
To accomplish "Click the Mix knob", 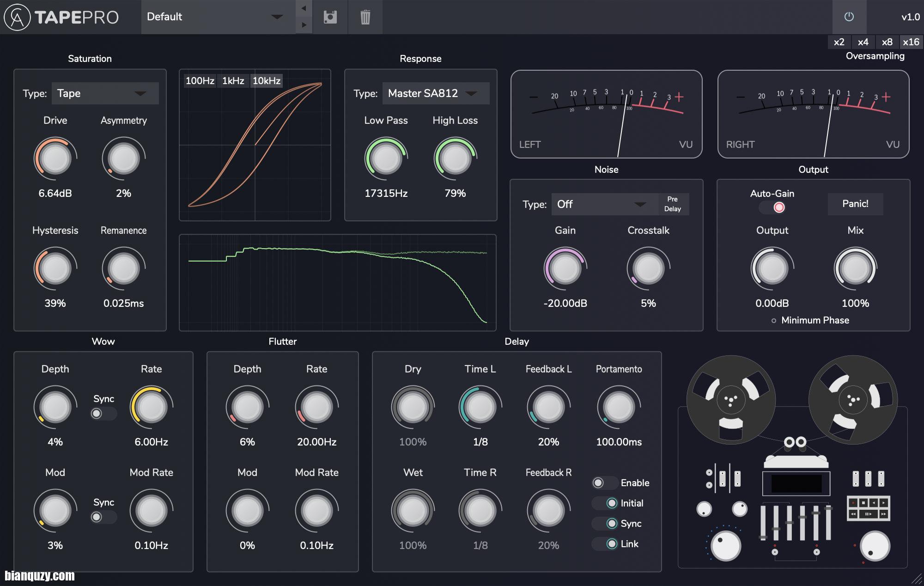I will [x=855, y=269].
